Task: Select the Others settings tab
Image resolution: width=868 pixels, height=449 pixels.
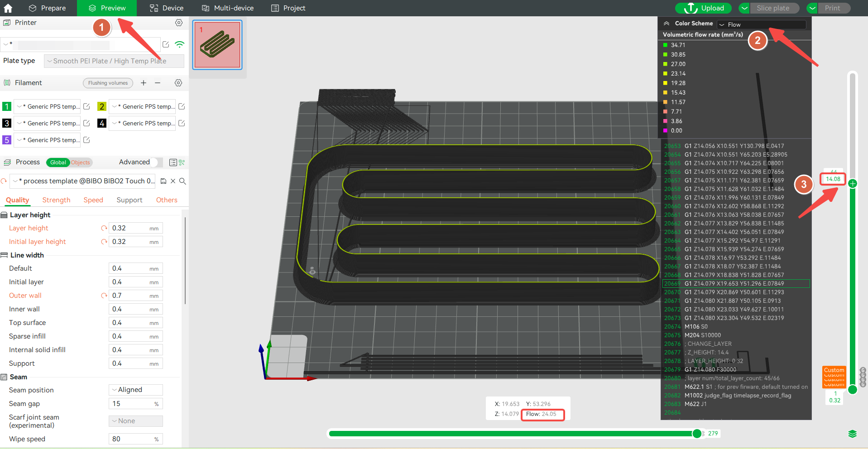Action: pyautogui.click(x=167, y=200)
